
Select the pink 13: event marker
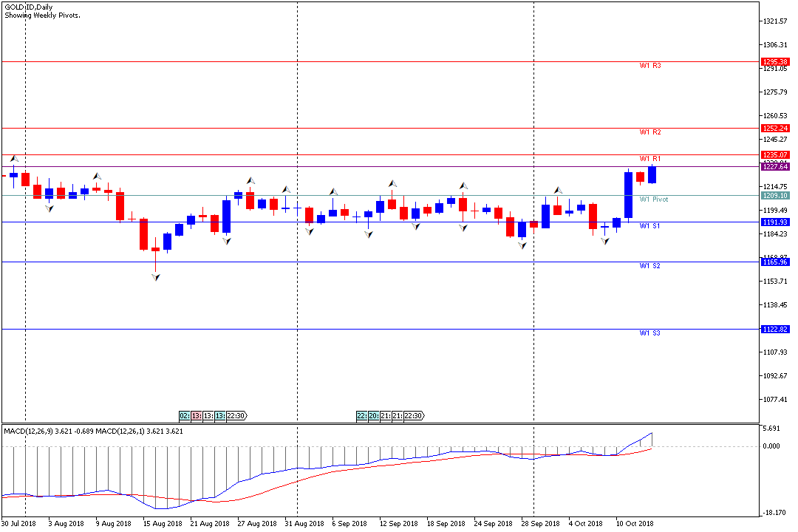[x=196, y=416]
